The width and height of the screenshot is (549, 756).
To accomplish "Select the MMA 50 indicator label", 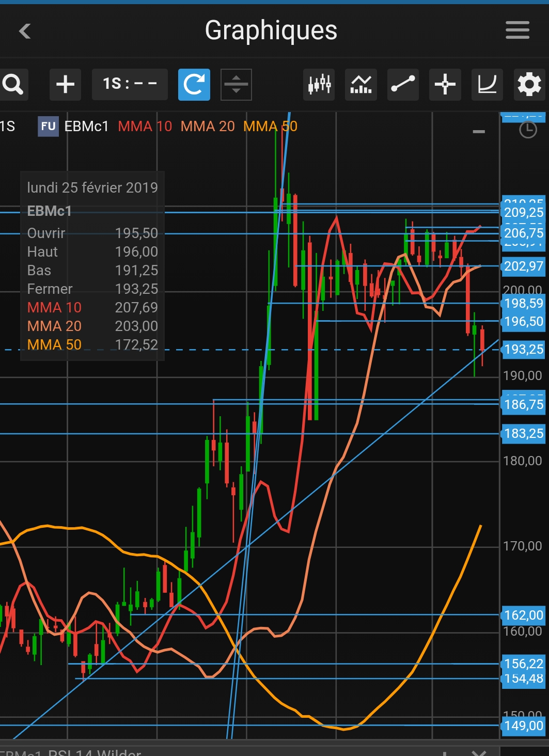I will click(x=270, y=127).
